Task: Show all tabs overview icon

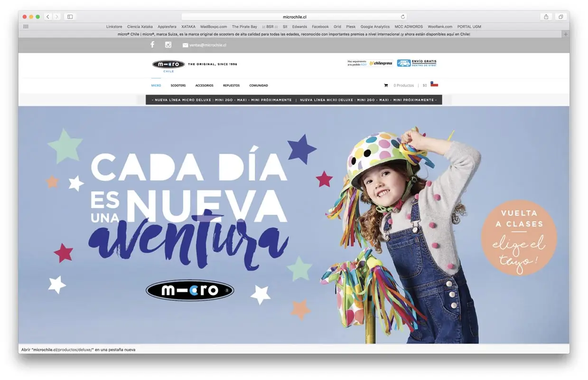Action: click(x=560, y=17)
